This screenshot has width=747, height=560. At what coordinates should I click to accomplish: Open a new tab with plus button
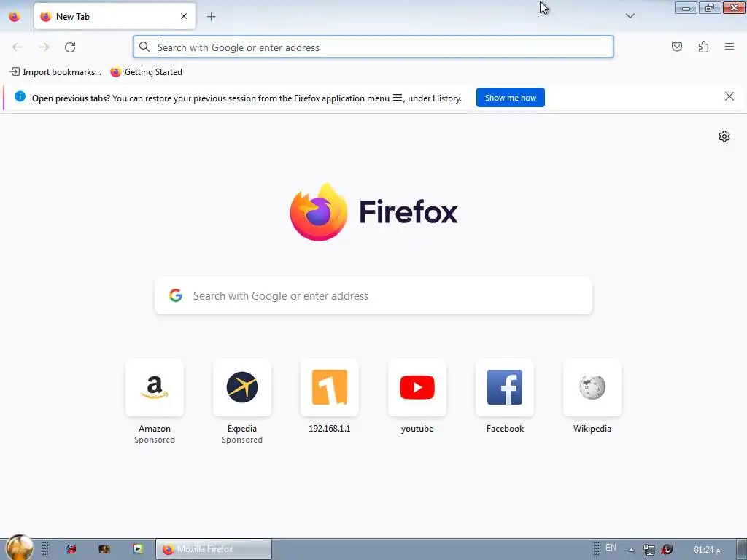[211, 17]
